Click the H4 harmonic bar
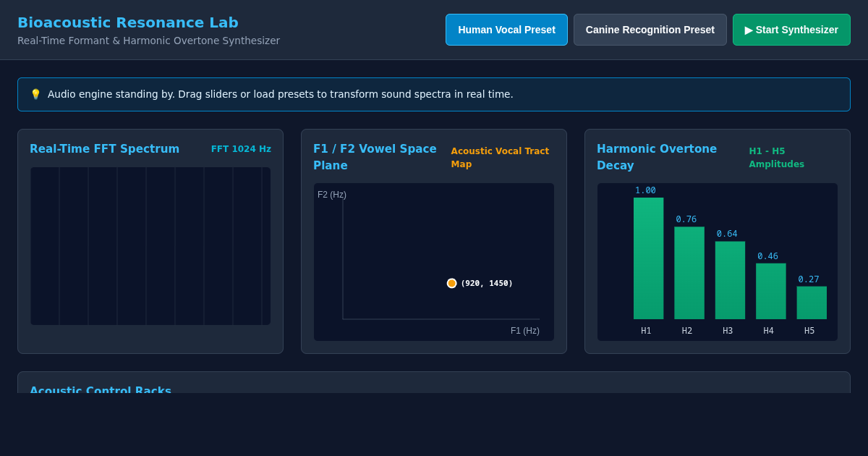Image resolution: width=868 pixels, height=456 pixels. click(771, 291)
